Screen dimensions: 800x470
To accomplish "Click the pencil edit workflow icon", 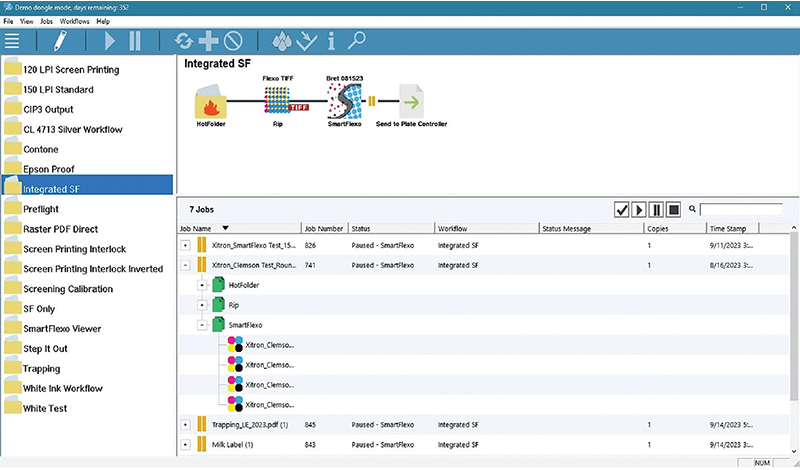I will [60, 41].
